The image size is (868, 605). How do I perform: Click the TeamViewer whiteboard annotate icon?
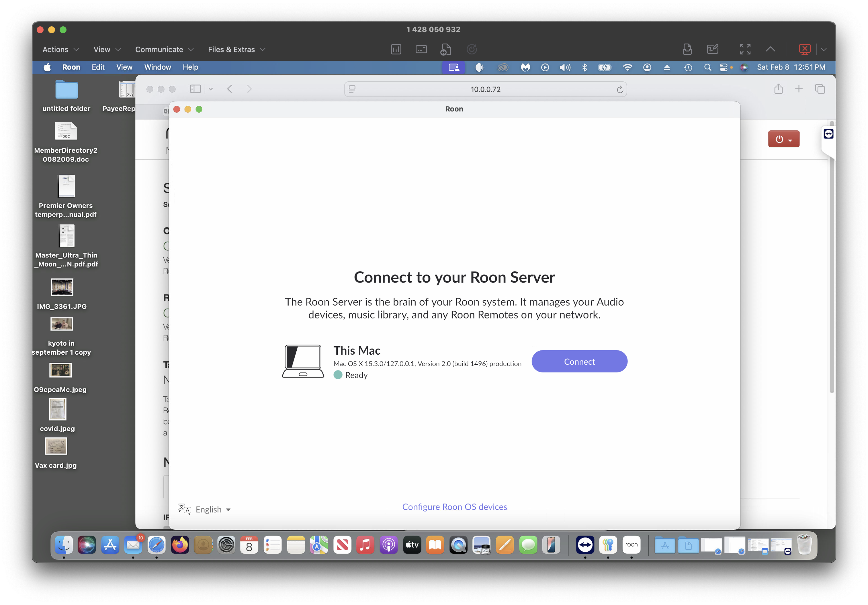point(712,49)
